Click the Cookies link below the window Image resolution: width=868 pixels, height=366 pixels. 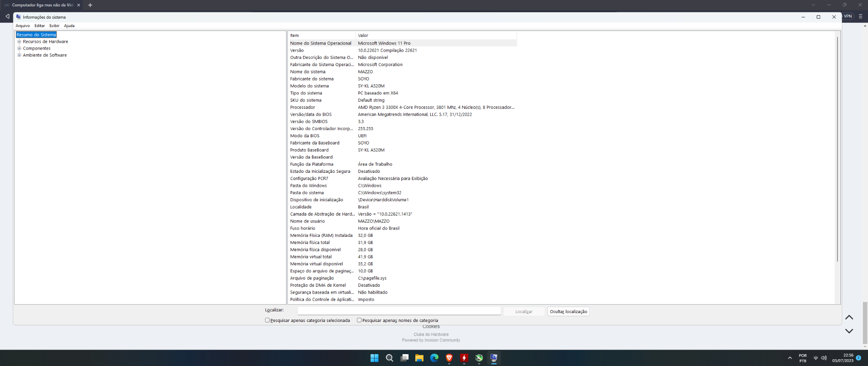431,327
